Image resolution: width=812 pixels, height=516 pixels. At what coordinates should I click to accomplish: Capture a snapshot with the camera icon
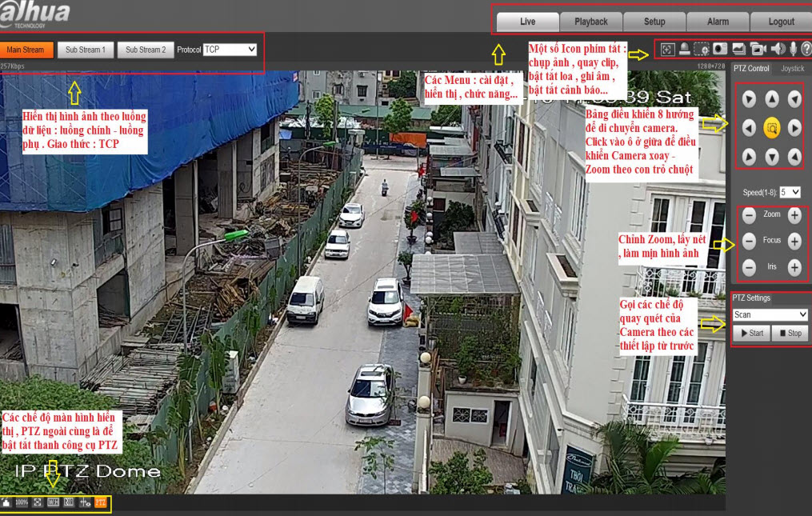720,49
